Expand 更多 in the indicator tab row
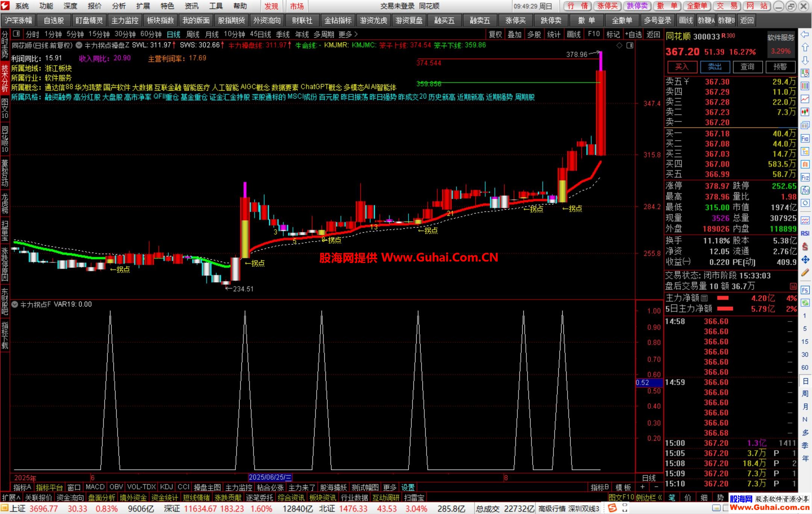Image resolution: width=812 pixels, height=514 pixels. tap(389, 487)
